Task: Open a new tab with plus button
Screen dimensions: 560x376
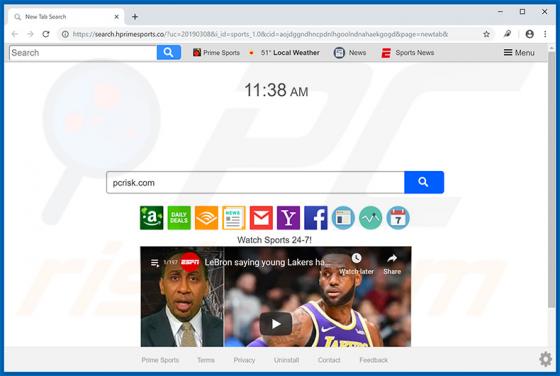Action: [x=135, y=17]
